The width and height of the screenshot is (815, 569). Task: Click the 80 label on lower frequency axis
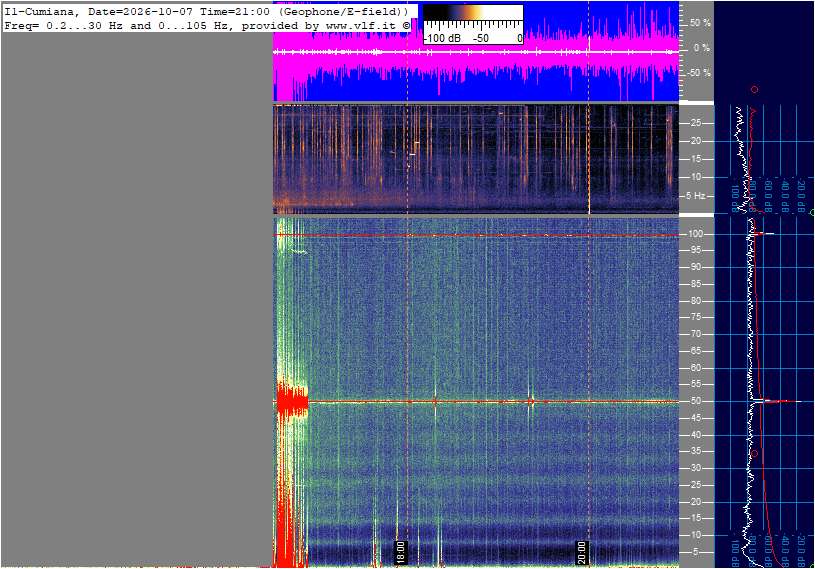pyautogui.click(x=695, y=301)
